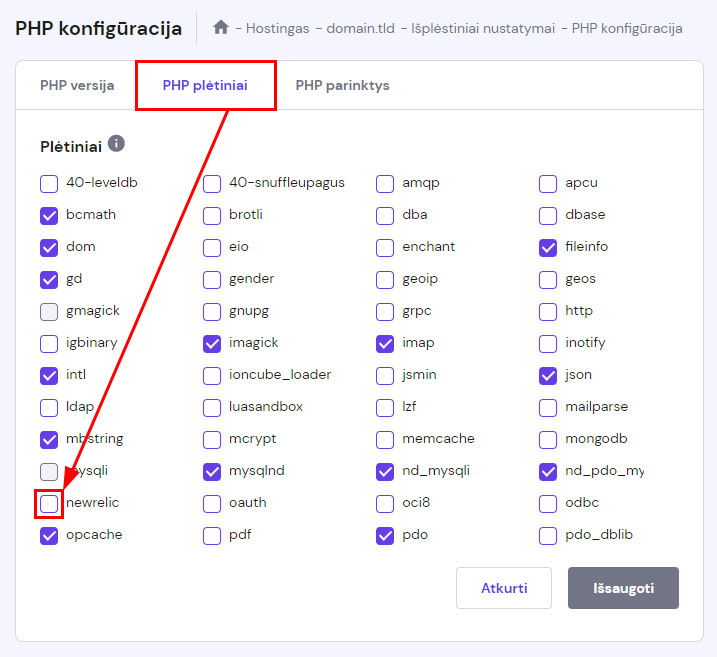Uncheck the imagick extension
The height and width of the screenshot is (657, 717).
click(x=212, y=343)
